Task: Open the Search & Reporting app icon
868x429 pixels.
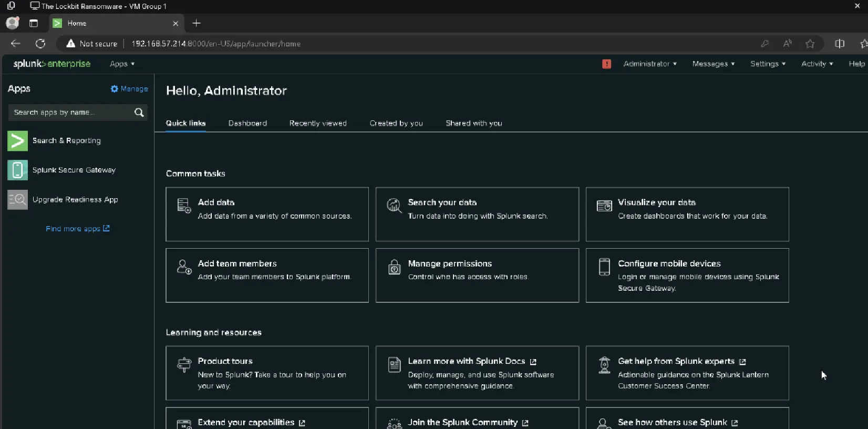Action: pos(17,141)
